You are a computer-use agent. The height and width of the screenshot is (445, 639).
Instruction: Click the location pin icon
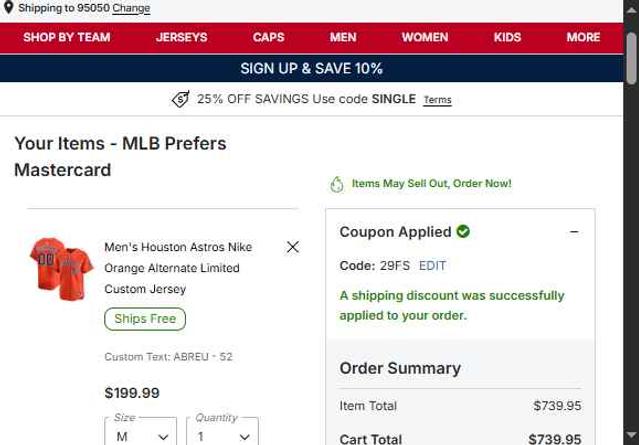[8, 8]
